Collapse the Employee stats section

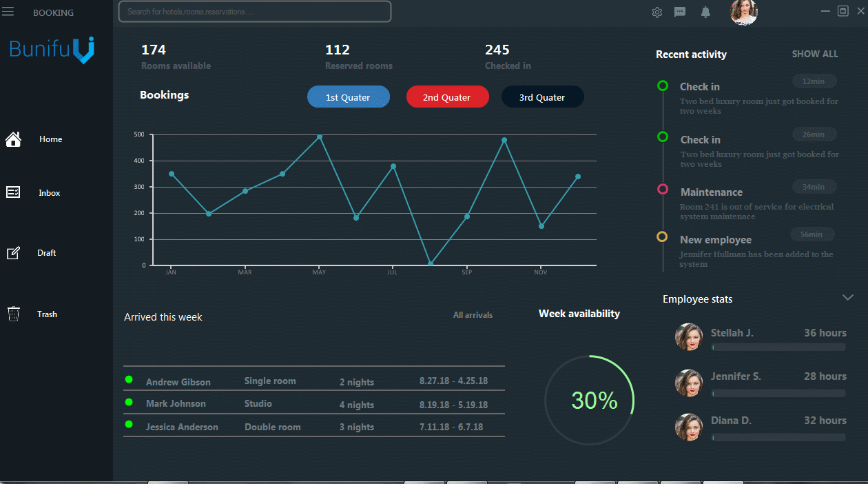[848, 297]
